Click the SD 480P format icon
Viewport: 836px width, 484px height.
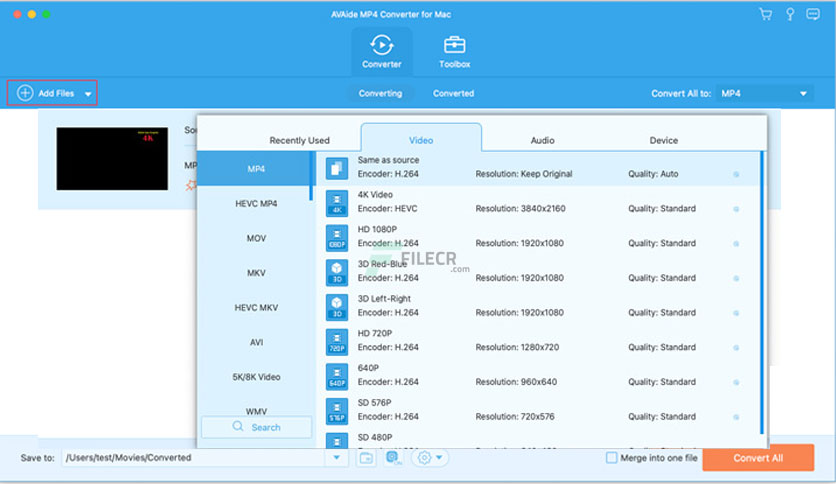pos(336,441)
